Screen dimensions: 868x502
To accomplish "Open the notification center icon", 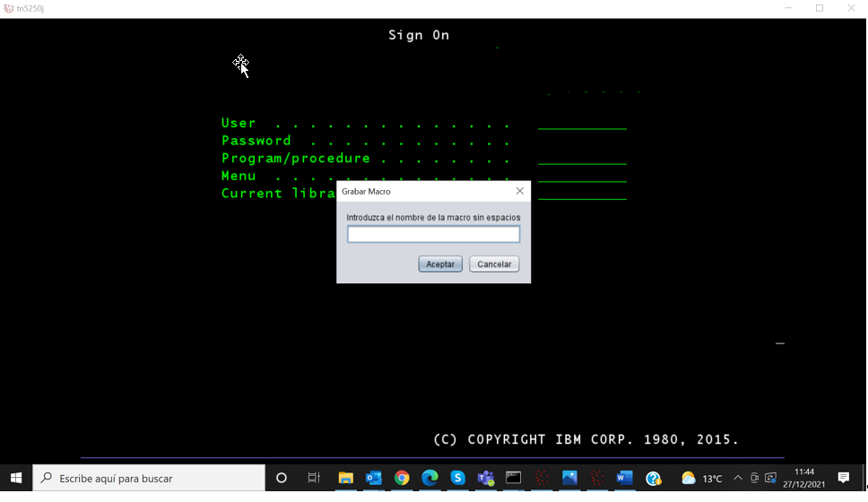I will coord(843,478).
